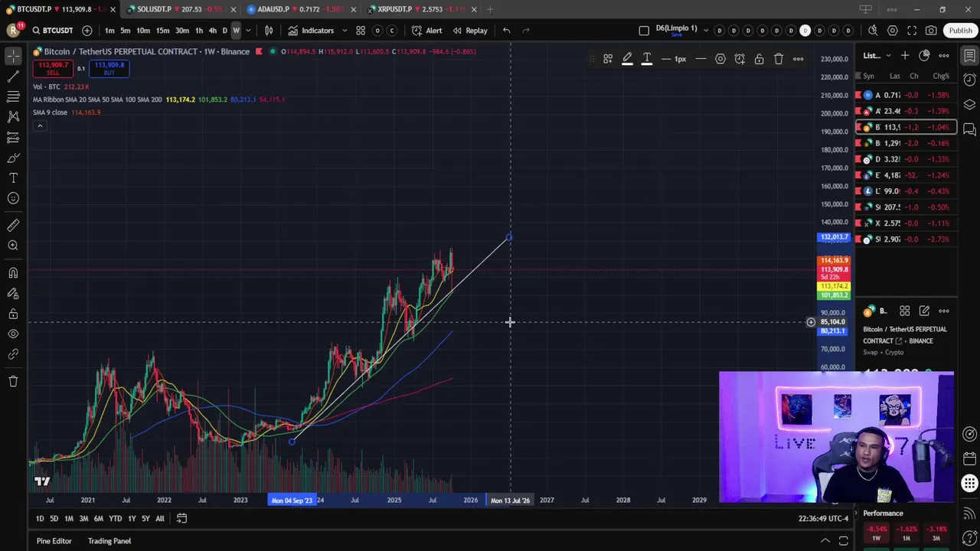Select the All date range
Viewport: 980px width, 551px height.
(160, 519)
